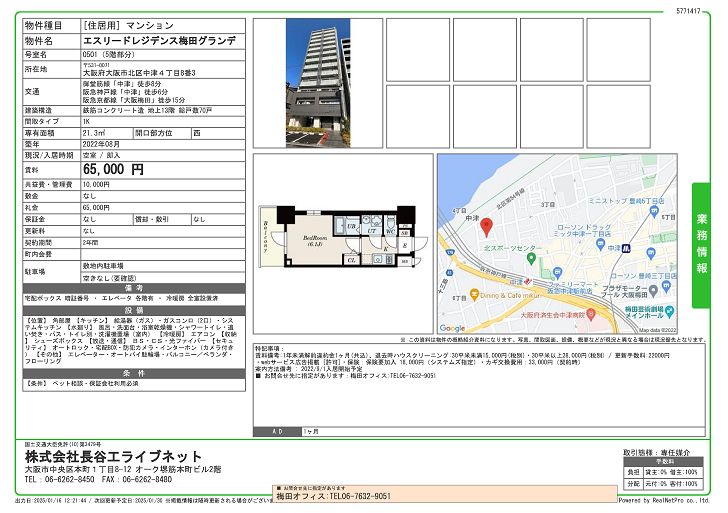
Task: Click the 負担 貸主:0% 借主:100% row
Action: [x=663, y=472]
